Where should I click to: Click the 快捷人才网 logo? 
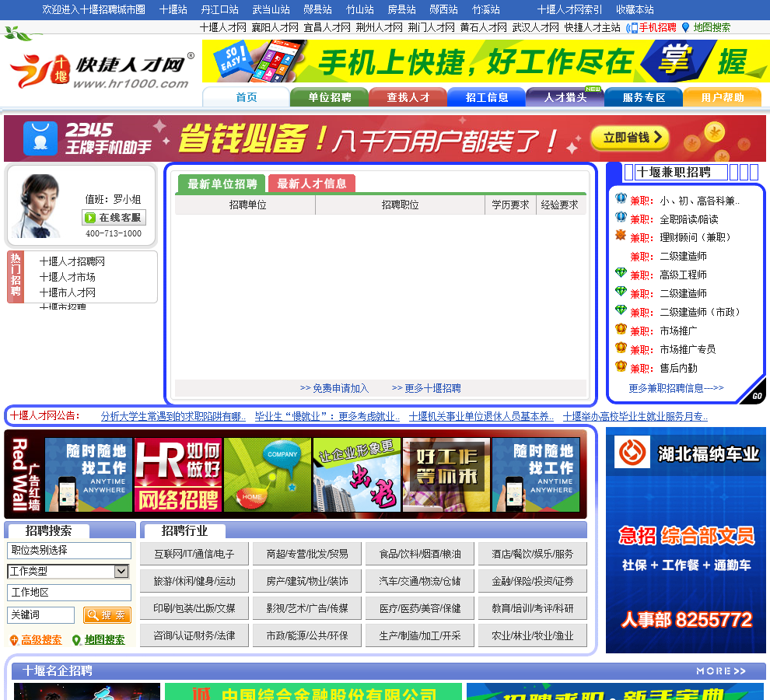pos(100,70)
